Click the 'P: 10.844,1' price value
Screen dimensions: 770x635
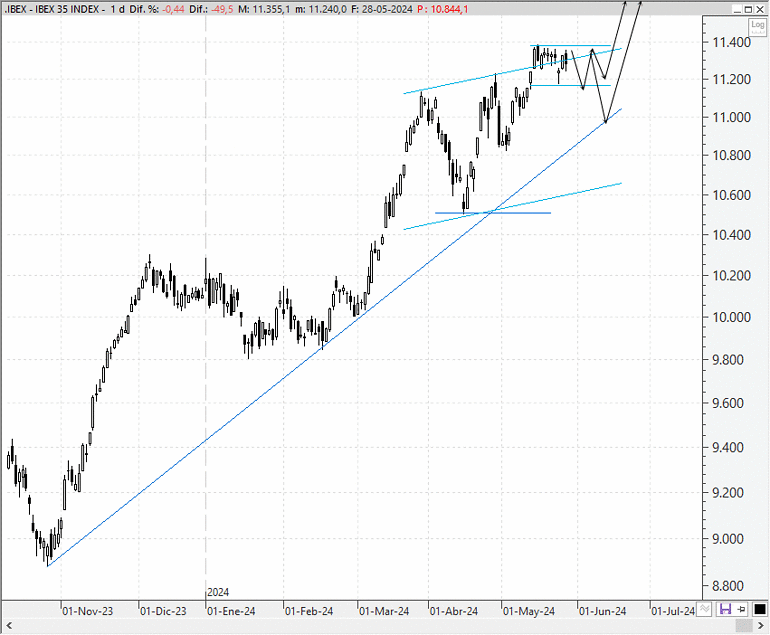click(x=442, y=9)
